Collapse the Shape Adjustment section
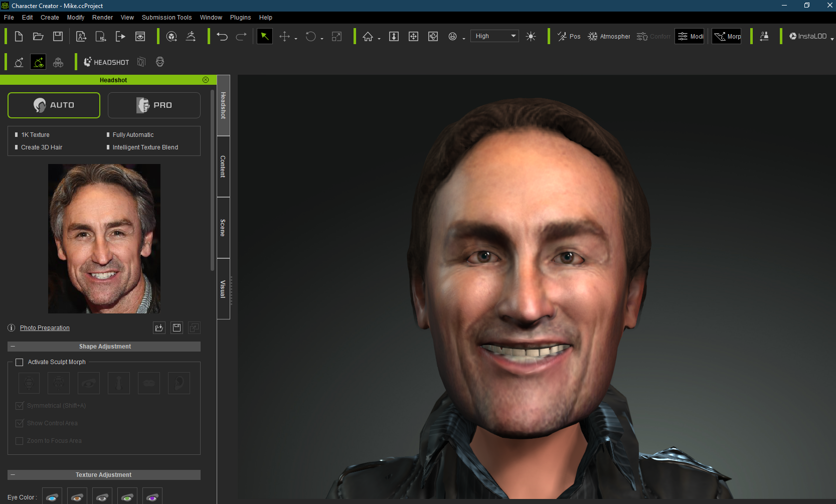 pyautogui.click(x=13, y=347)
